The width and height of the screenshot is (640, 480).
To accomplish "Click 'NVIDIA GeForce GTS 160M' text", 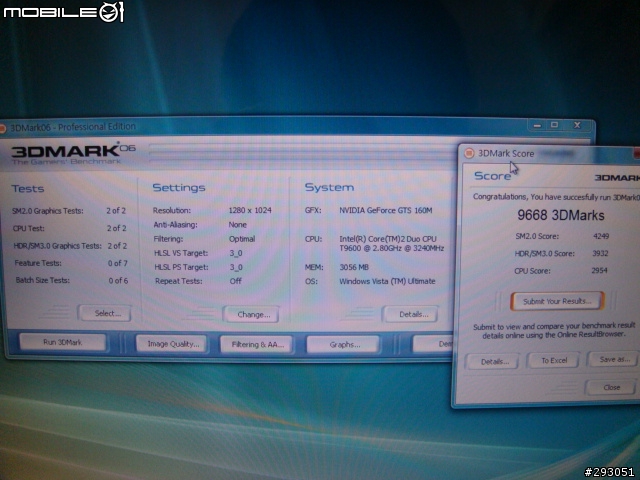I will (385, 211).
